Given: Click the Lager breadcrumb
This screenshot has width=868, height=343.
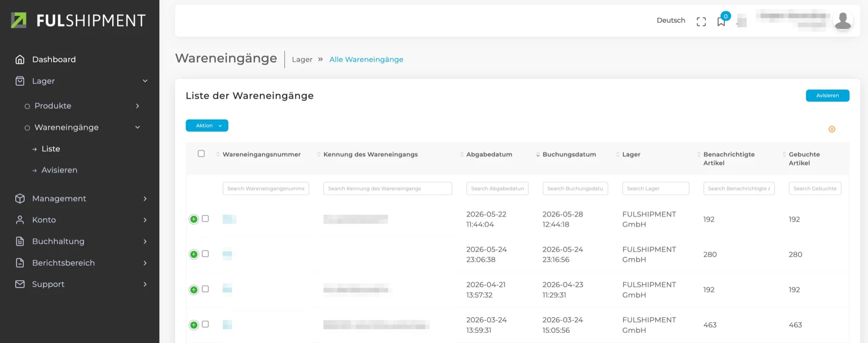Looking at the screenshot, I should 302,60.
